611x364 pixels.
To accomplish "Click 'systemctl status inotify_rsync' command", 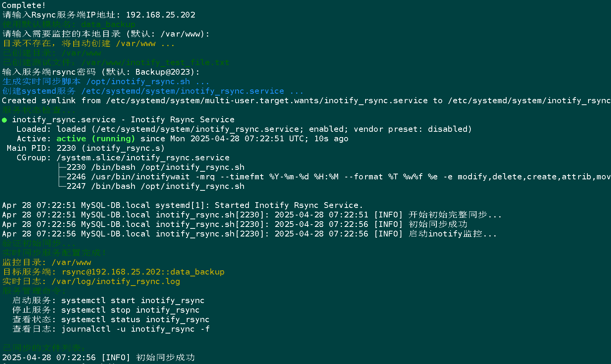I will click(x=135, y=319).
